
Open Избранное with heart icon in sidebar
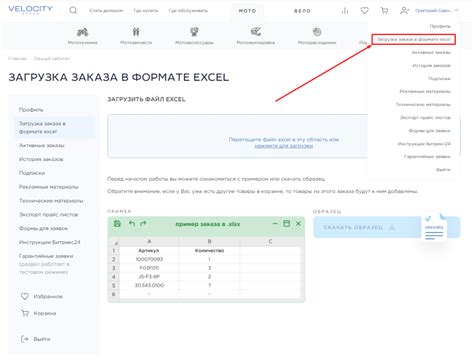click(x=42, y=296)
